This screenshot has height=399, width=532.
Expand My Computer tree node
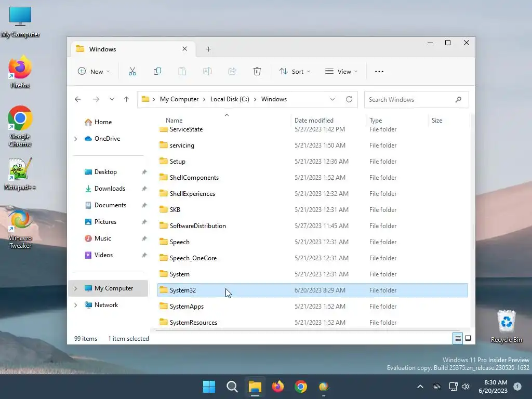(76, 288)
